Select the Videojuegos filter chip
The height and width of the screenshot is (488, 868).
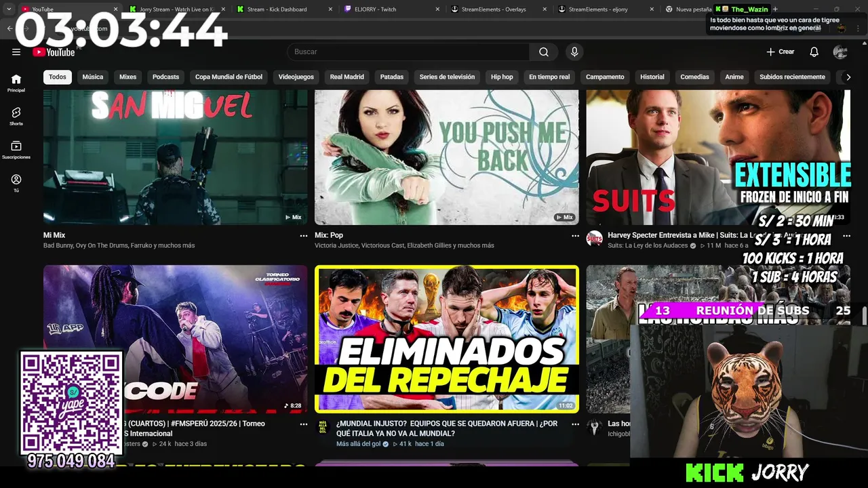(296, 77)
